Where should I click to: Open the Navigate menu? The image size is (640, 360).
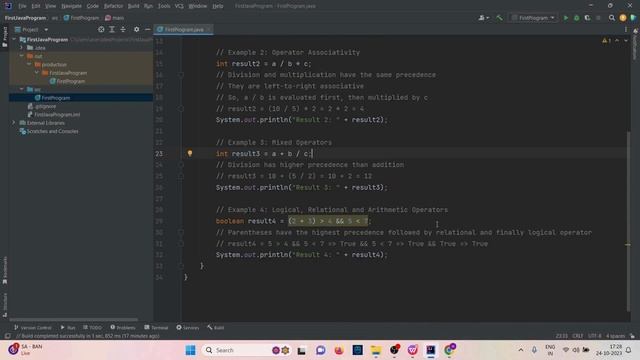71,6
